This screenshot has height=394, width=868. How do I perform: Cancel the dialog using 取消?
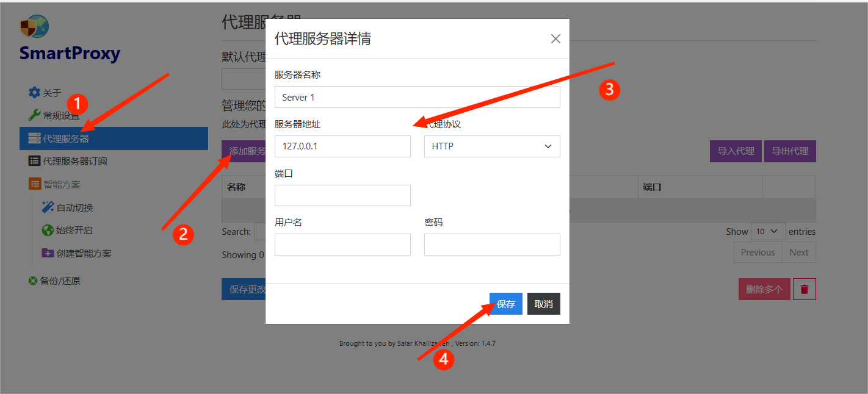pos(543,303)
